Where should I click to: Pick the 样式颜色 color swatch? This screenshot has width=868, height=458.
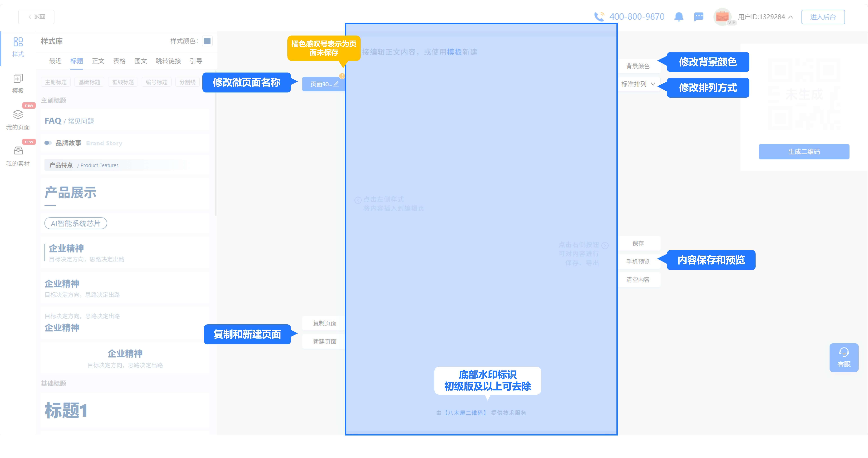tap(207, 41)
